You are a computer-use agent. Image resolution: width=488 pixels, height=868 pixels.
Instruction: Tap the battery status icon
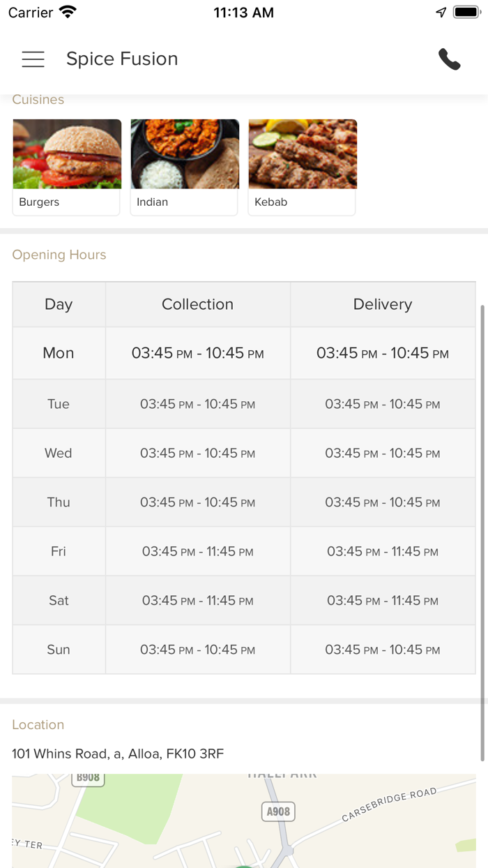pyautogui.click(x=466, y=13)
